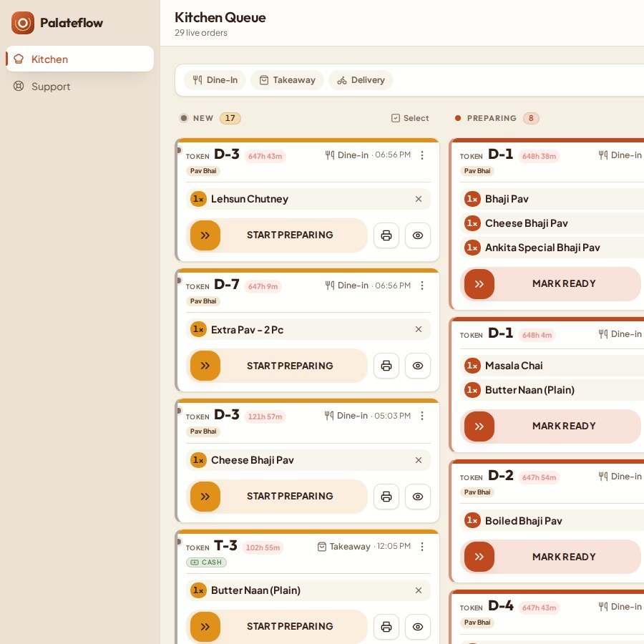Click the 647h 9m timer on D-7
This screenshot has height=644, width=644.
[x=263, y=286]
